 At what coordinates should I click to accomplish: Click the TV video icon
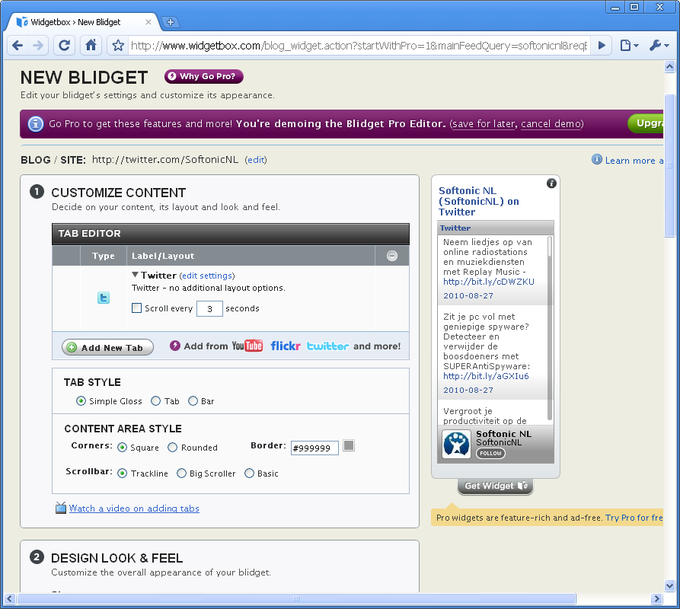(61, 508)
